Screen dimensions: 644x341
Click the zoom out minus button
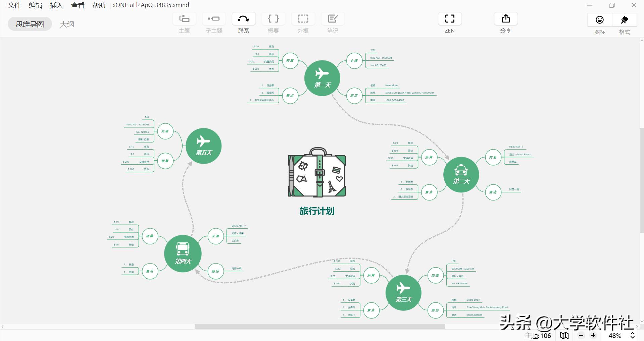[581, 335]
